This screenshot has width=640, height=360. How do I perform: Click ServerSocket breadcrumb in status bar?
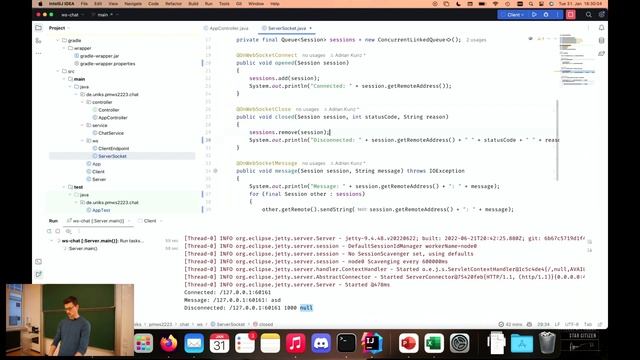pyautogui.click(x=228, y=324)
